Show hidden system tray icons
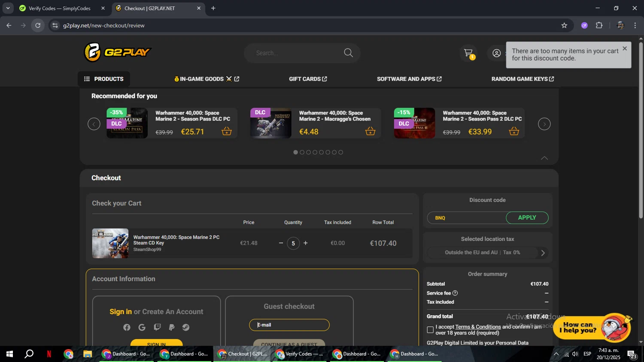644x362 pixels. pos(556,354)
